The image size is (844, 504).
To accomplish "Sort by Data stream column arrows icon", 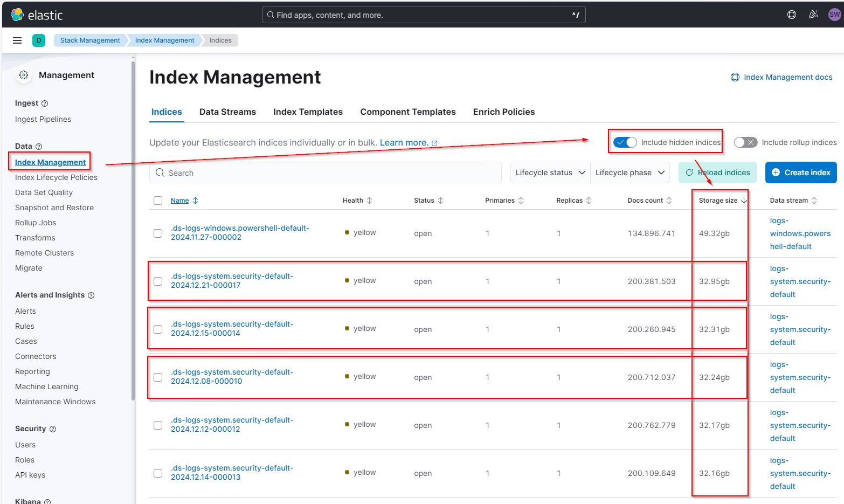I will [x=814, y=201].
